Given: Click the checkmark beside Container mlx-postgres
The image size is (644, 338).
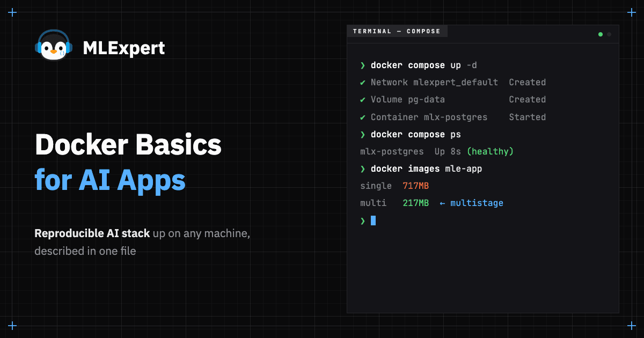Looking at the screenshot, I should pos(363,117).
